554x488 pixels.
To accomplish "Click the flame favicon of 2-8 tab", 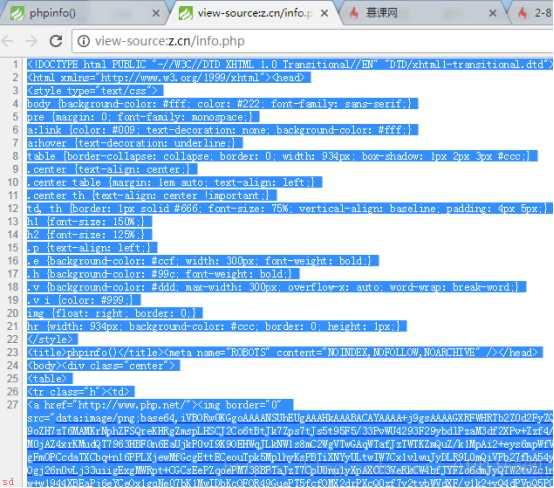I will click(x=523, y=13).
